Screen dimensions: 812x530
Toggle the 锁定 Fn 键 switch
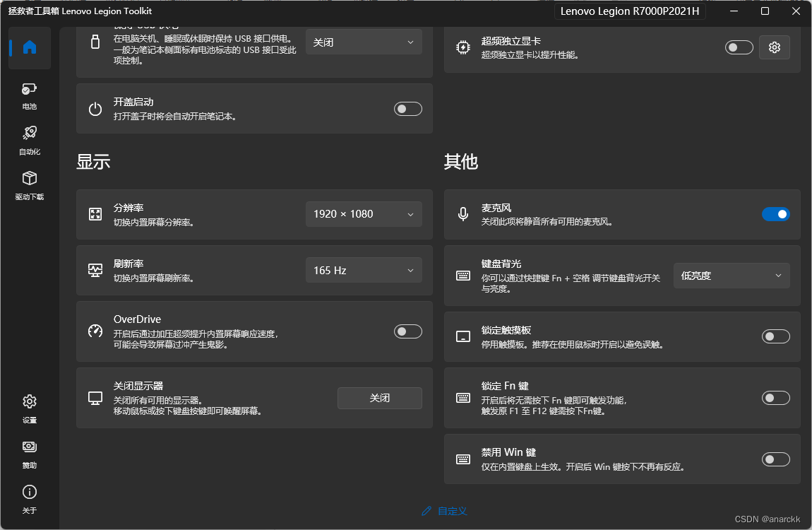776,398
